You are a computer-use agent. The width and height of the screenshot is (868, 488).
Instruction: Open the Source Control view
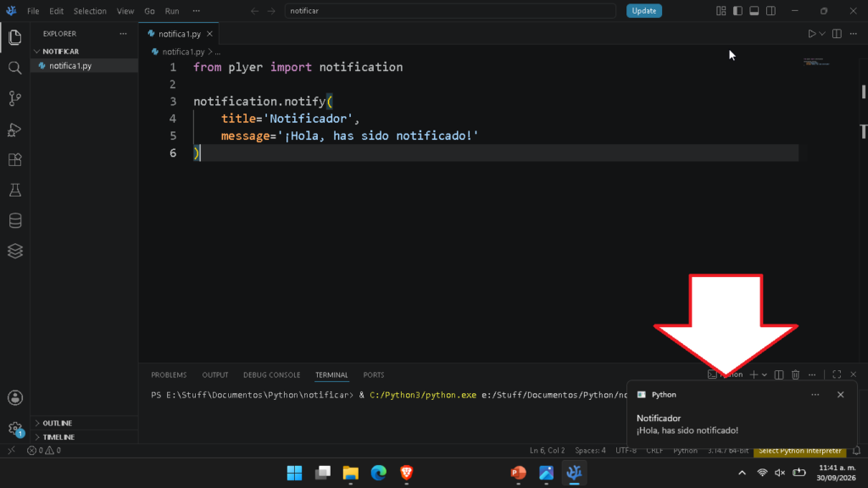pyautogui.click(x=15, y=98)
